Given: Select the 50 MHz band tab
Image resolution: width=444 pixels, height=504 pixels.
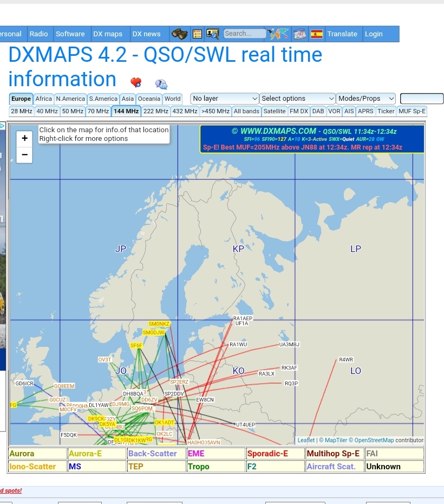Looking at the screenshot, I should click(73, 111).
